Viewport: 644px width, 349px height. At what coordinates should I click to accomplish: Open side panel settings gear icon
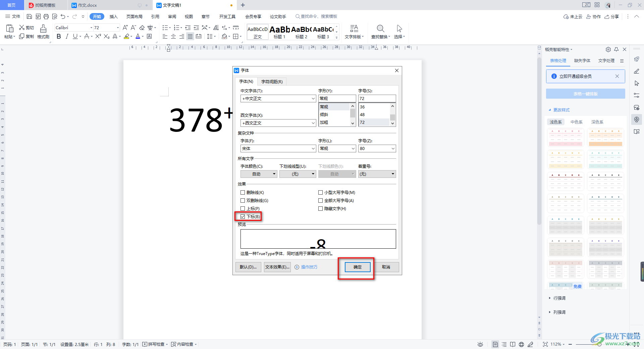point(608,49)
